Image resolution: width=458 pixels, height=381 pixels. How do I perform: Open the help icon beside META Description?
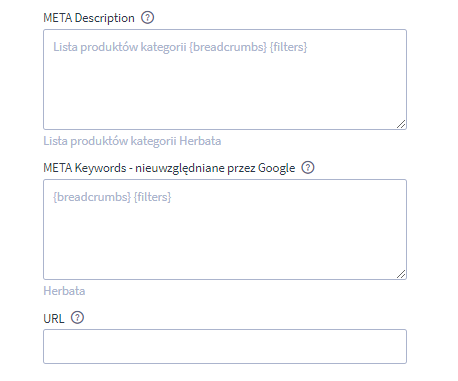(x=147, y=17)
